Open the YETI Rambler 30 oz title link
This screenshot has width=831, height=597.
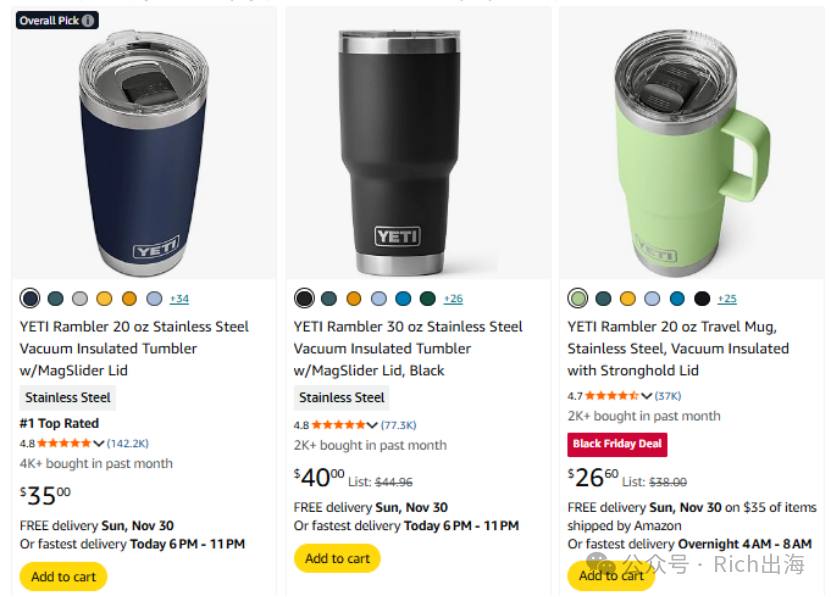[408, 348]
